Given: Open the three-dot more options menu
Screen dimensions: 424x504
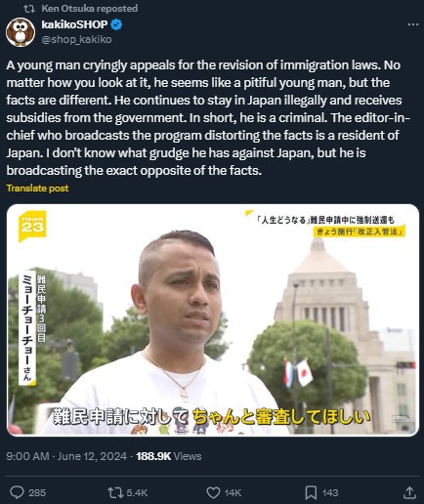Looking at the screenshot, I should (x=413, y=24).
